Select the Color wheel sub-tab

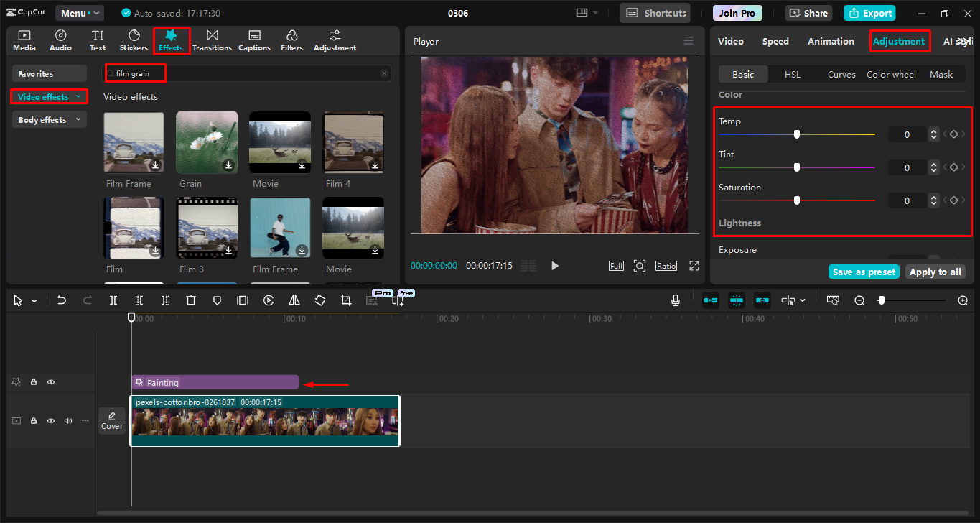[x=891, y=74]
